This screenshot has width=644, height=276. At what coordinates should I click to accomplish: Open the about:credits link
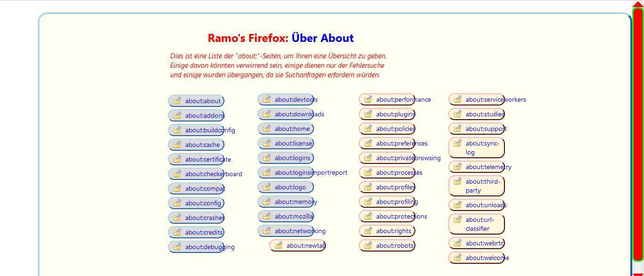pos(204,233)
